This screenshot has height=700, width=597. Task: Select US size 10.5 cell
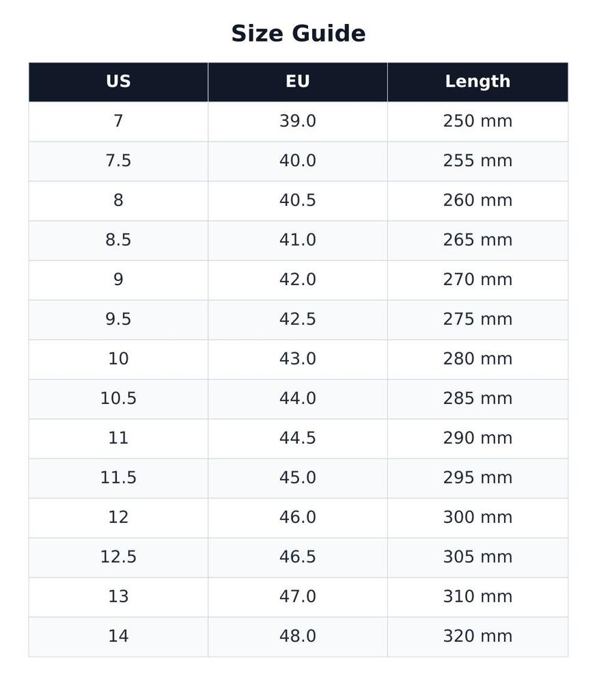click(118, 399)
